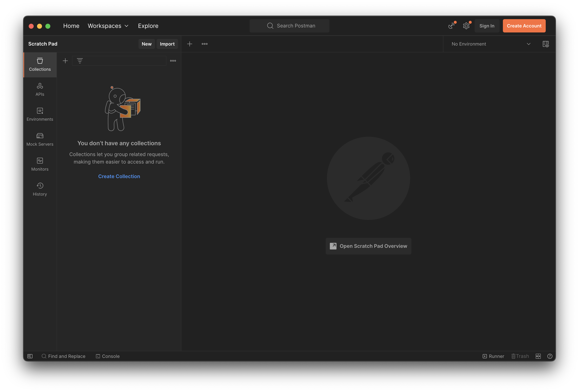The width and height of the screenshot is (579, 392).
Task: Open the collections more actions menu
Action: pyautogui.click(x=173, y=61)
